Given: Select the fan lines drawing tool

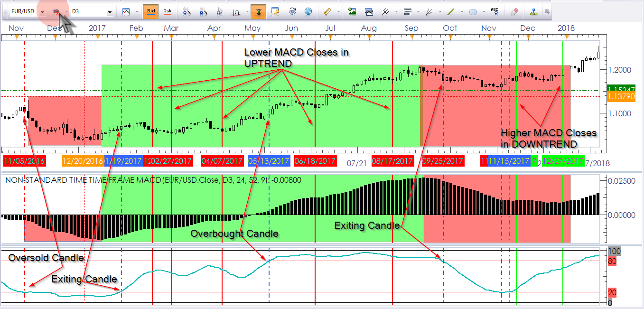Looking at the screenshot, I should click(x=429, y=11).
